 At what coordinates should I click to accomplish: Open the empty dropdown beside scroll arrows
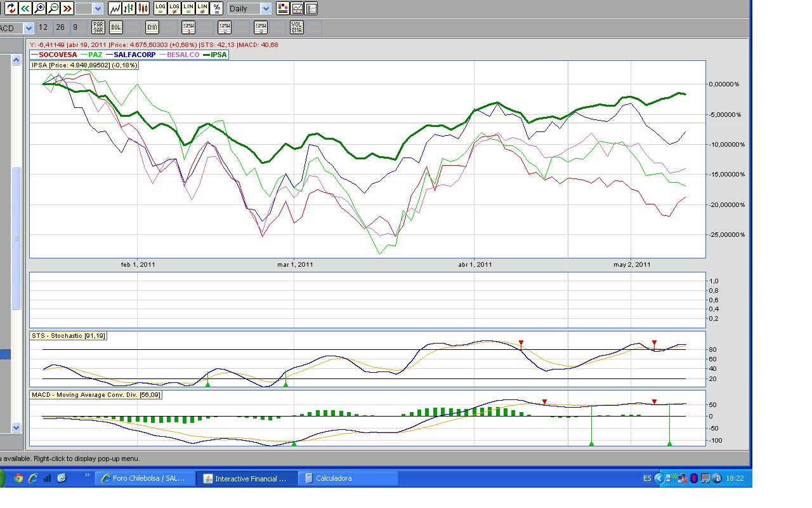coord(97,9)
